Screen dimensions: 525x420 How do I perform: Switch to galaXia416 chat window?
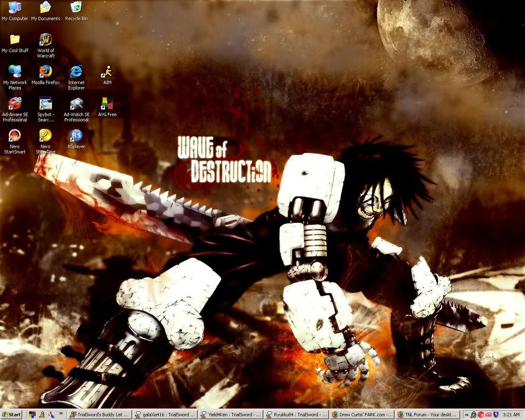(x=165, y=415)
